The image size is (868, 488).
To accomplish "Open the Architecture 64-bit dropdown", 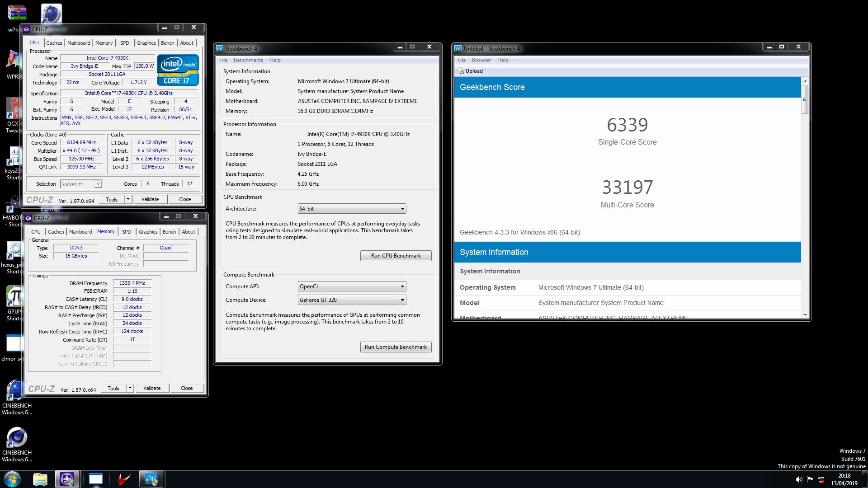I will click(x=352, y=209).
